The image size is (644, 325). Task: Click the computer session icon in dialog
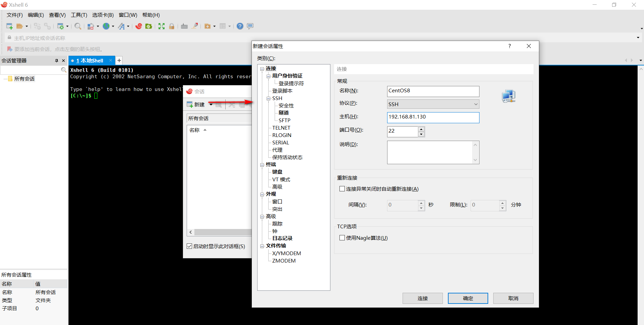509,96
